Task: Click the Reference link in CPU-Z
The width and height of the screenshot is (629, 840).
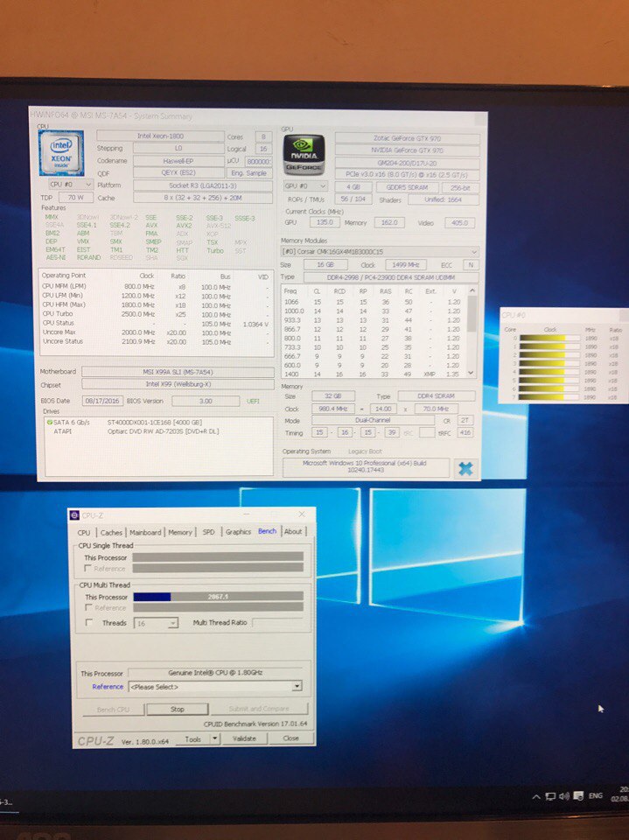Action: tap(108, 686)
